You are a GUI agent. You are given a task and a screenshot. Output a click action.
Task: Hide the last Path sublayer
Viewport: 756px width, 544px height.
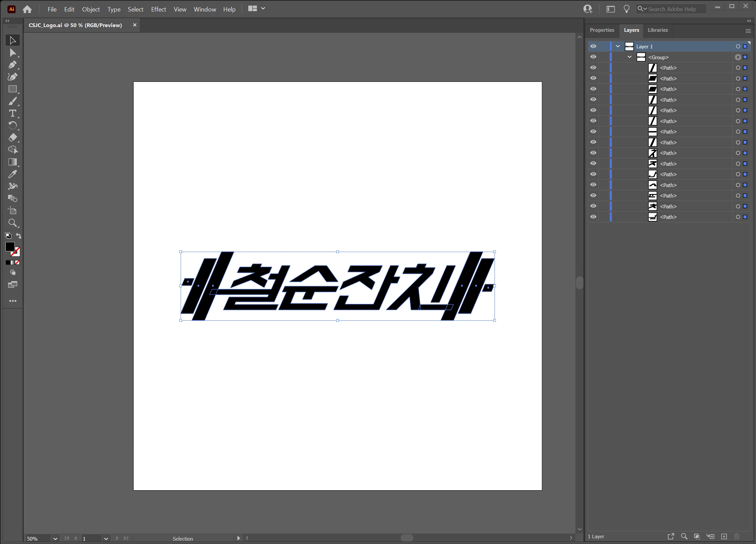click(x=593, y=217)
